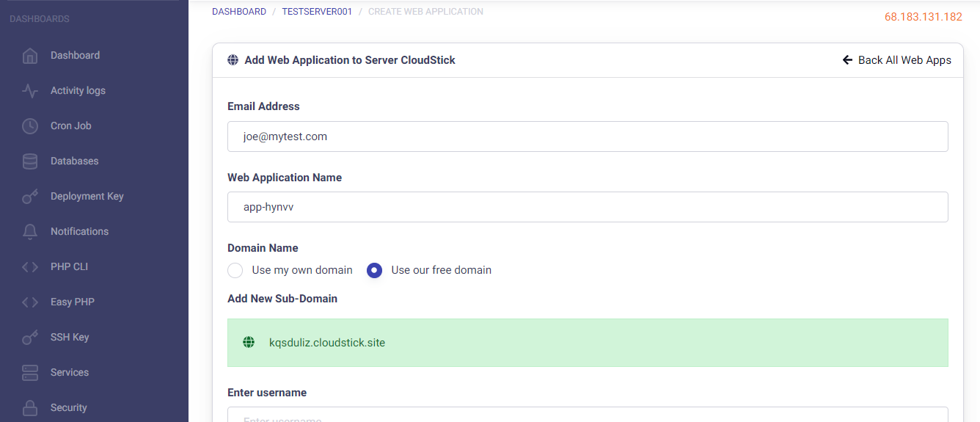Click the kqsduliz.cloudstick.site sub-domain box

pos(587,343)
